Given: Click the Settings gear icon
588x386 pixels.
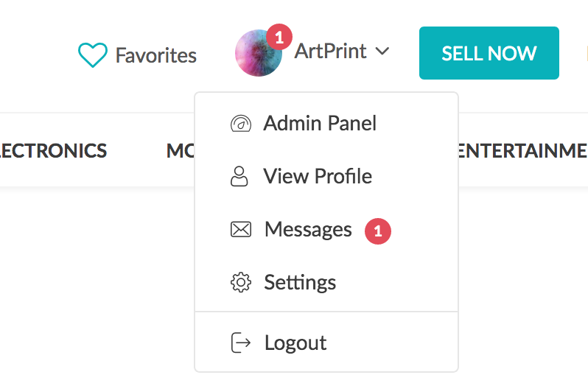Looking at the screenshot, I should 241,283.
